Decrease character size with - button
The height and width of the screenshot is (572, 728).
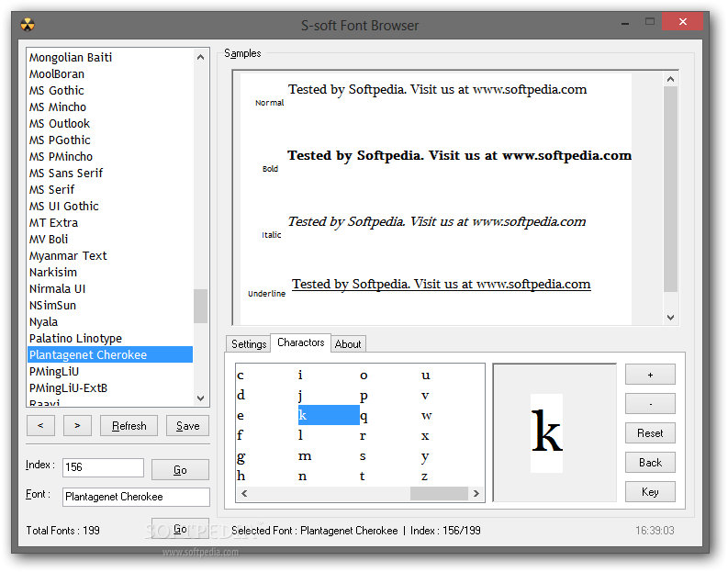pos(650,404)
